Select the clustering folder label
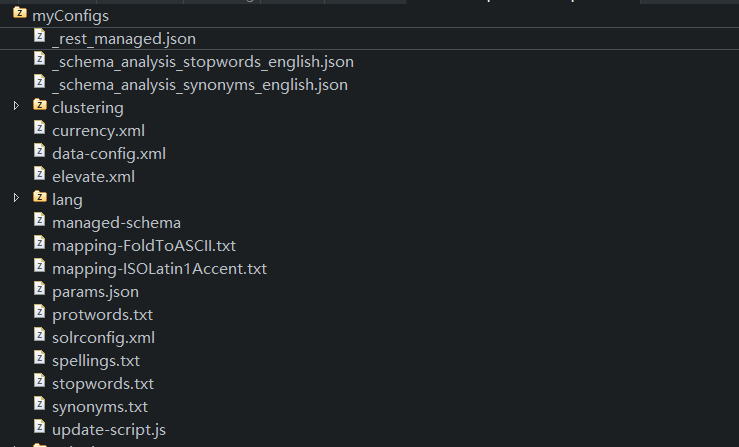Viewport: 739px width, 447px height. [88, 108]
